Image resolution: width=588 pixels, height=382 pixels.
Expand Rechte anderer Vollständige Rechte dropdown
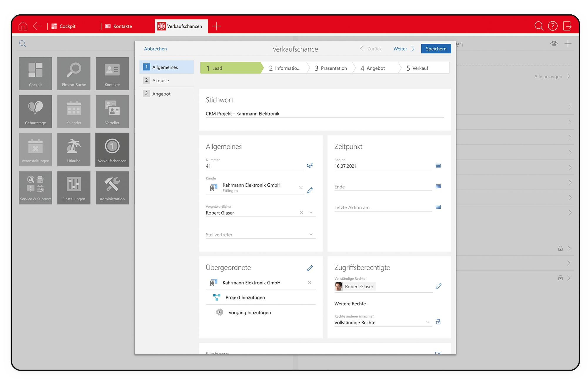[427, 322]
